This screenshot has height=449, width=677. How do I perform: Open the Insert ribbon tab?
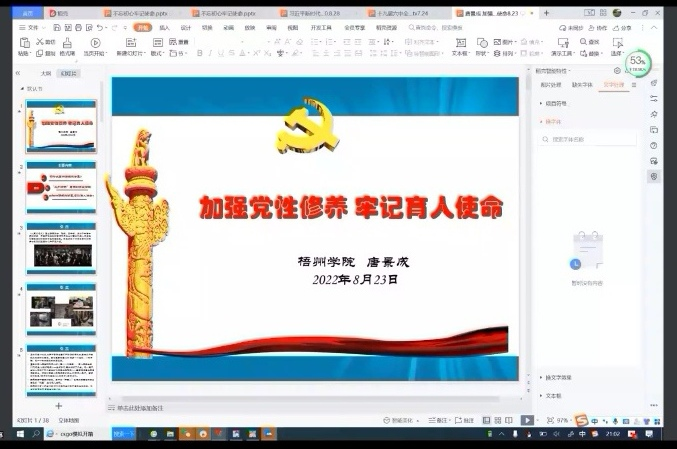pos(164,28)
